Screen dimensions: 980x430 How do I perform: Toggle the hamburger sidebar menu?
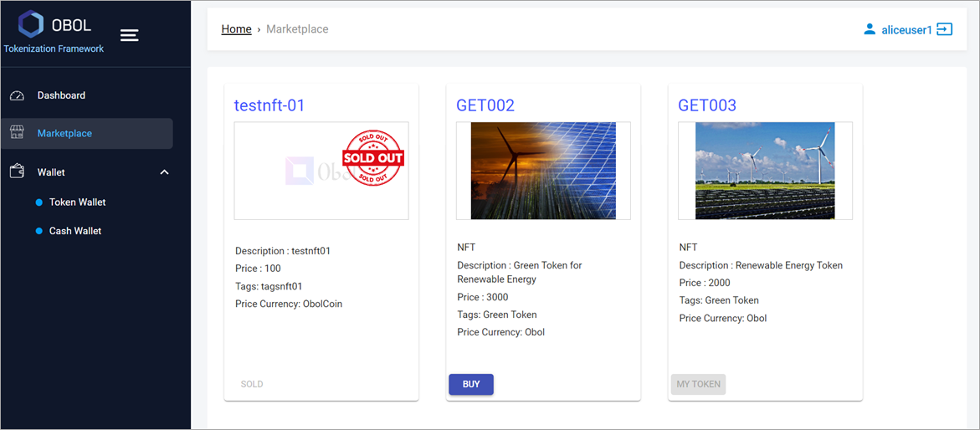129,35
